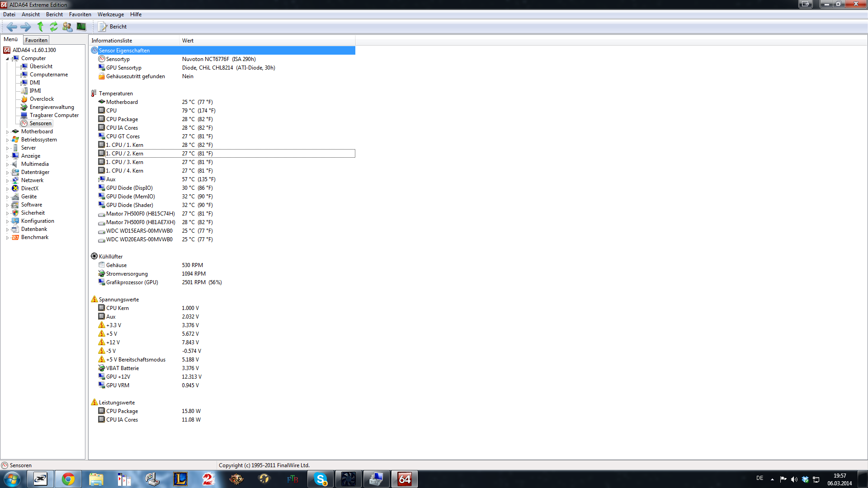868x488 pixels.
Task: Go back with the blue left arrow
Action: pos(12,27)
